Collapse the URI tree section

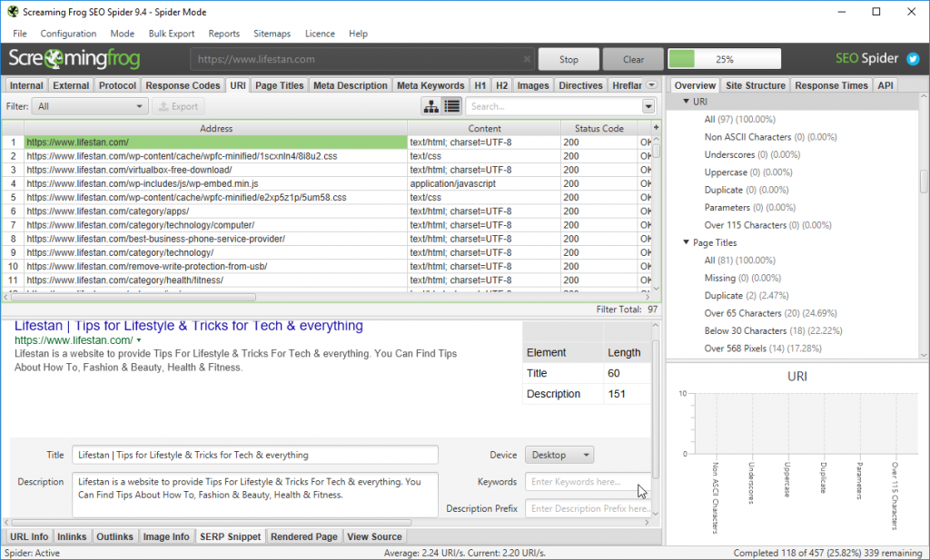point(687,102)
